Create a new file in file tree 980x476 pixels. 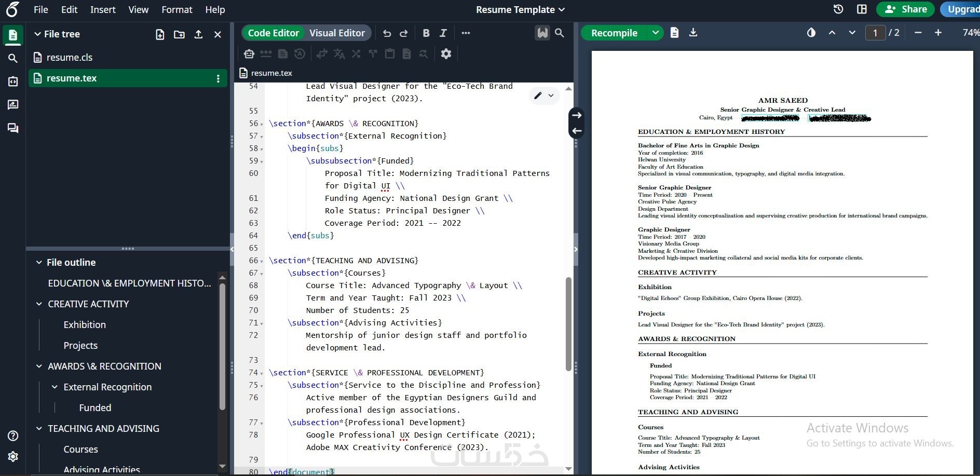(160, 34)
